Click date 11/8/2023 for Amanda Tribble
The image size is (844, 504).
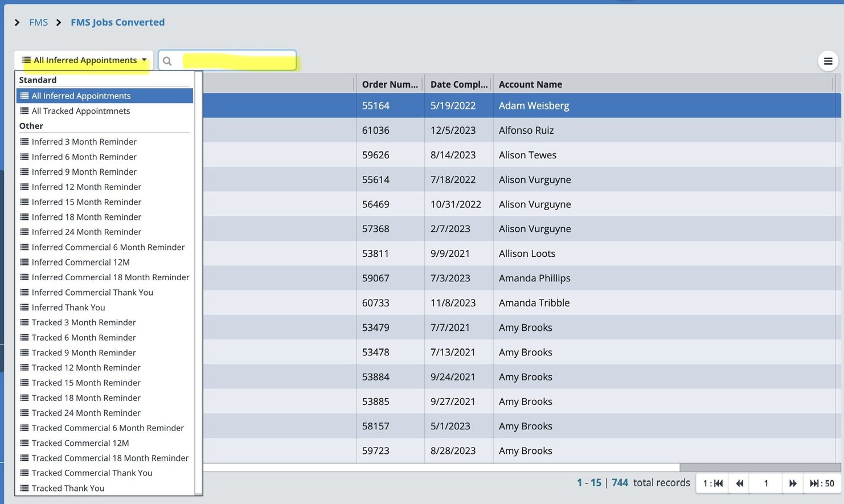click(x=453, y=303)
